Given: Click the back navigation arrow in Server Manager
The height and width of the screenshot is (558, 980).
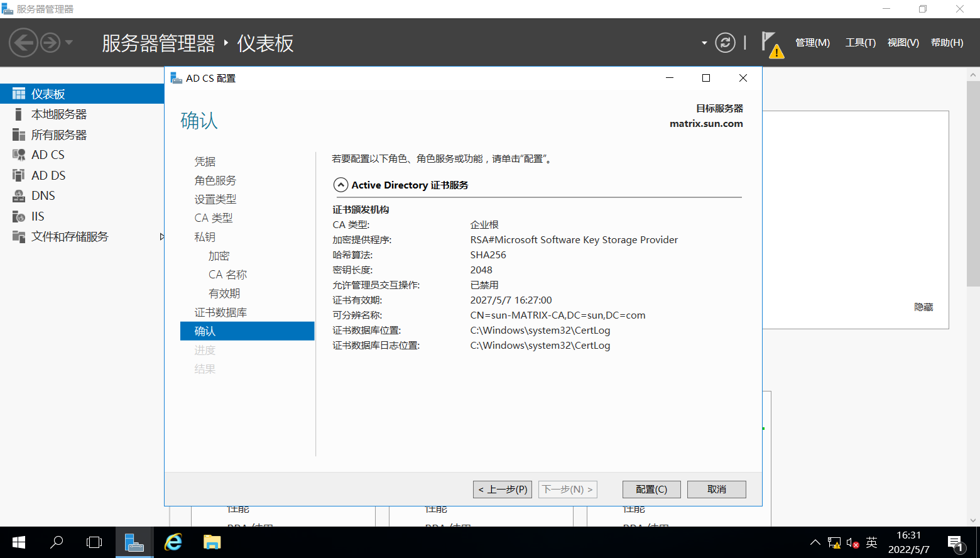Looking at the screenshot, I should coord(24,43).
